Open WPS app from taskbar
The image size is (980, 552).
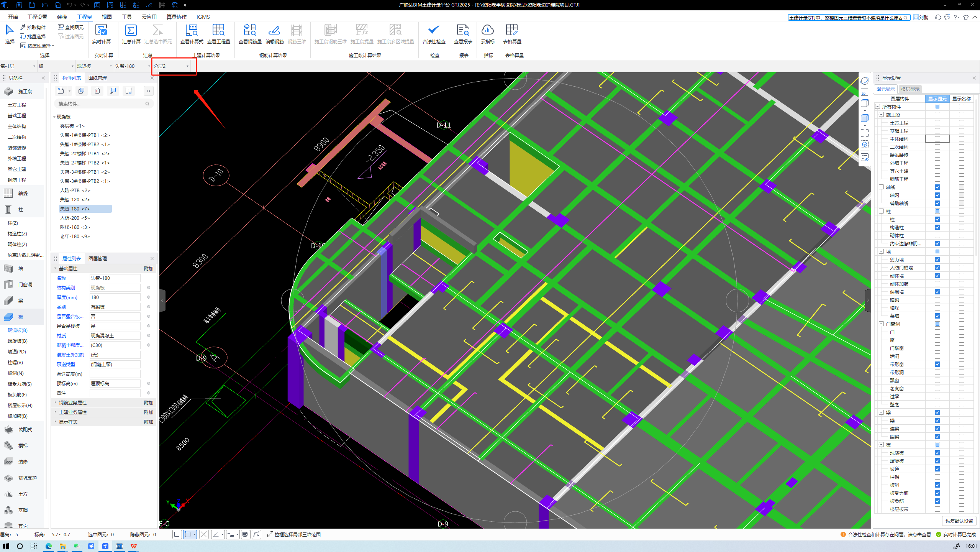[x=134, y=546]
